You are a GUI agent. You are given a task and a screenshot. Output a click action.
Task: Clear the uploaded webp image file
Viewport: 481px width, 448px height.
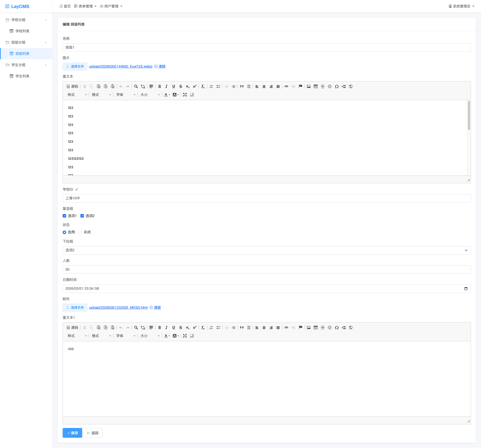[162, 66]
